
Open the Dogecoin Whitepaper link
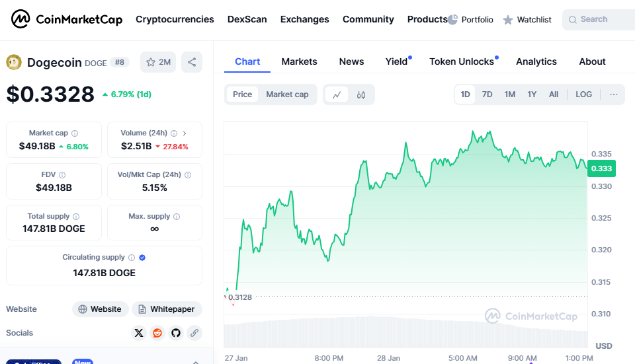click(167, 309)
